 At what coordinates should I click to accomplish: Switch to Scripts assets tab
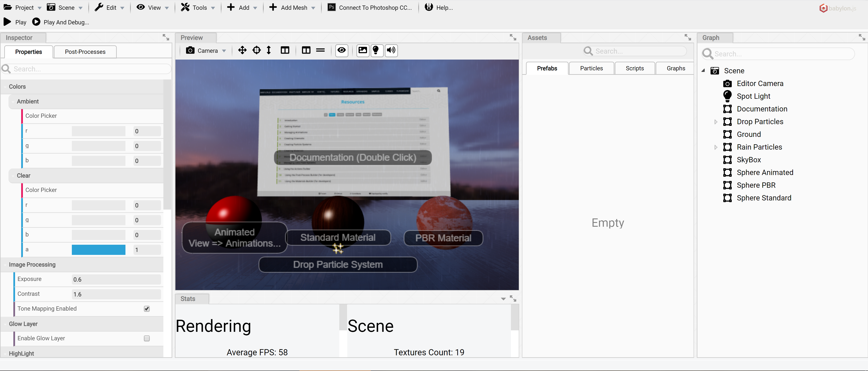click(635, 68)
